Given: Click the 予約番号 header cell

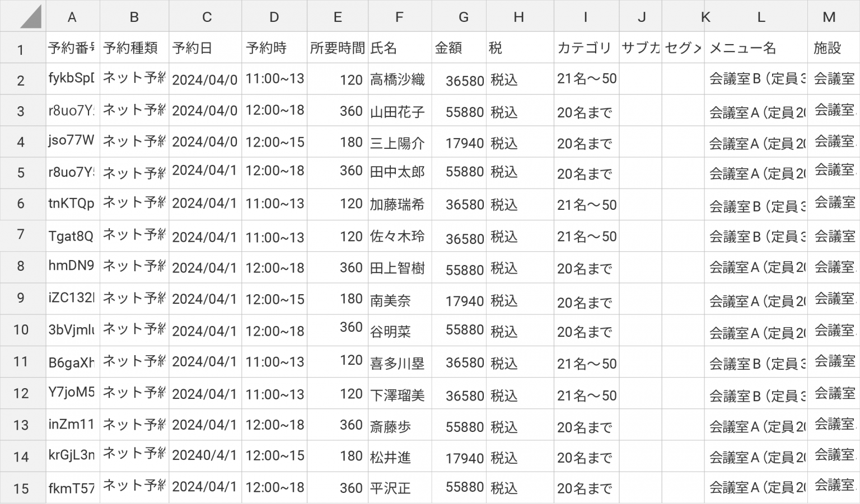Looking at the screenshot, I should [73, 48].
